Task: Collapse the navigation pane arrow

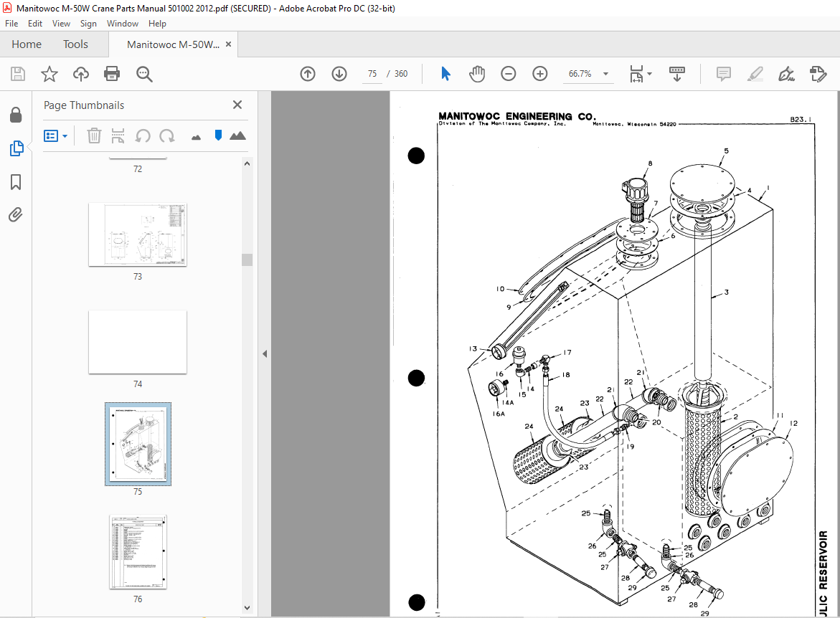Action: coord(265,354)
